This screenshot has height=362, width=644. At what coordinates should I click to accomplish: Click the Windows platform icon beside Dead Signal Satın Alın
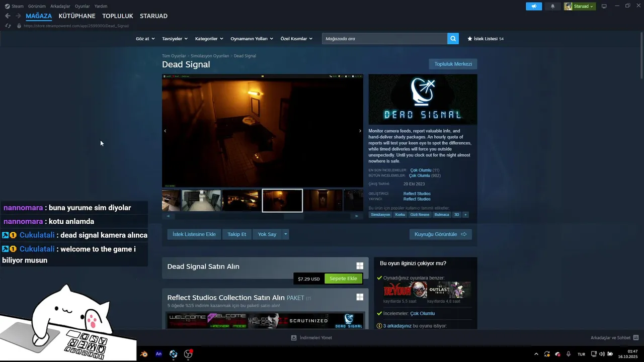(360, 266)
